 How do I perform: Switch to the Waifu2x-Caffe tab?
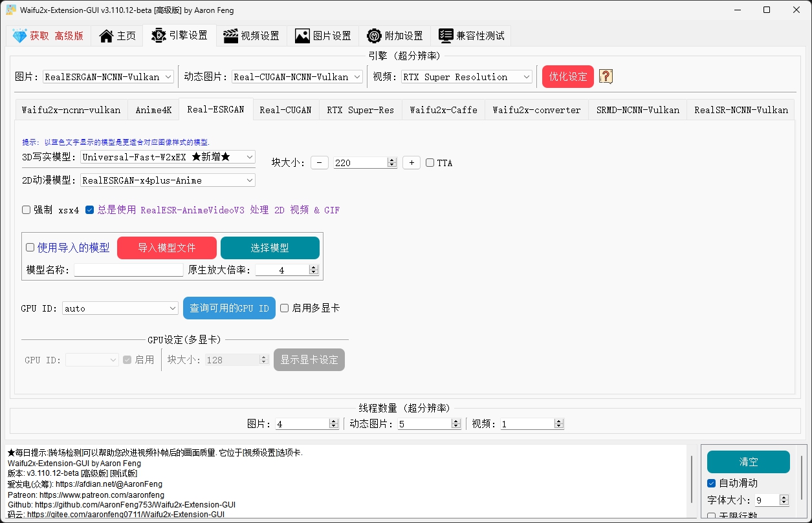tap(443, 110)
